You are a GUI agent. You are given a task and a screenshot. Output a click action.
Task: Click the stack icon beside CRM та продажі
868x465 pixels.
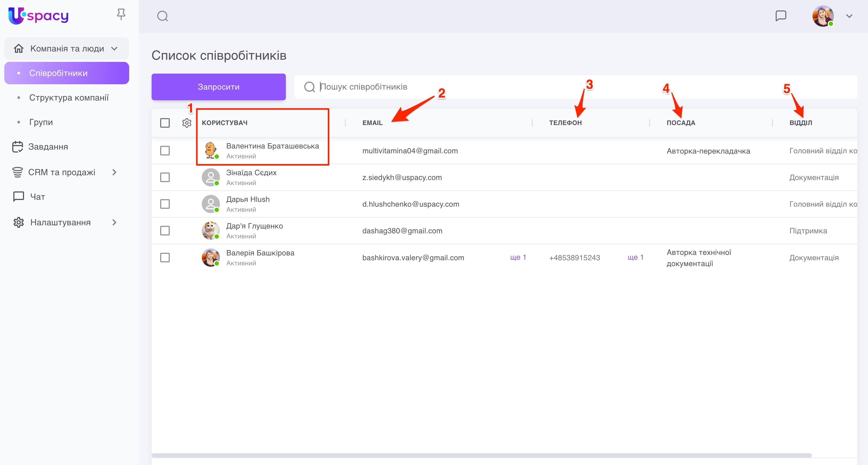(18, 172)
